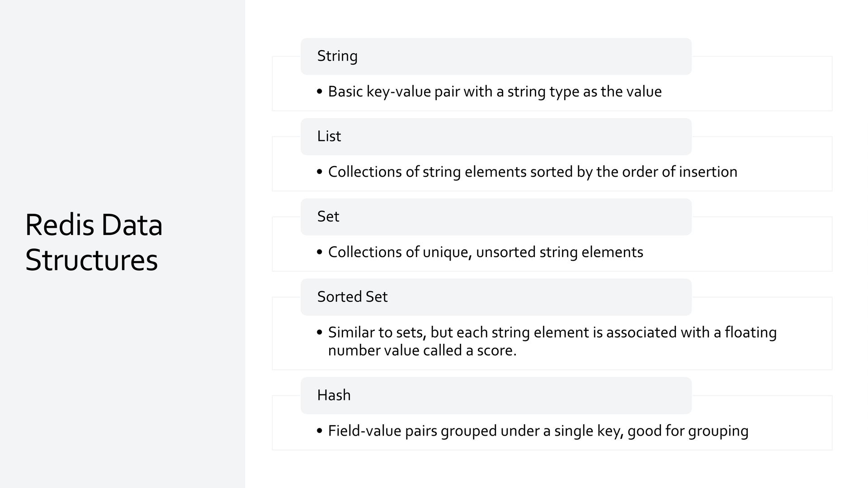
Task: Select the String header box
Action: coord(496,56)
